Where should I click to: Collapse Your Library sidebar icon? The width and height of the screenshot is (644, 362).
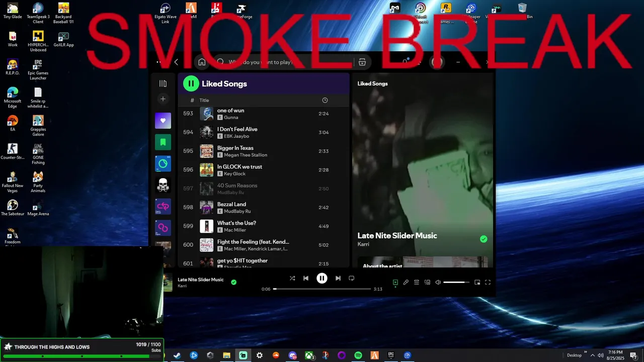pyautogui.click(x=163, y=83)
